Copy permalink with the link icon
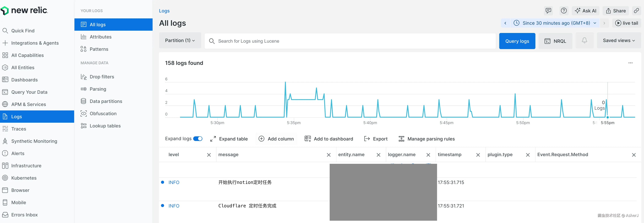This screenshot has width=644, height=223. coord(636,11)
